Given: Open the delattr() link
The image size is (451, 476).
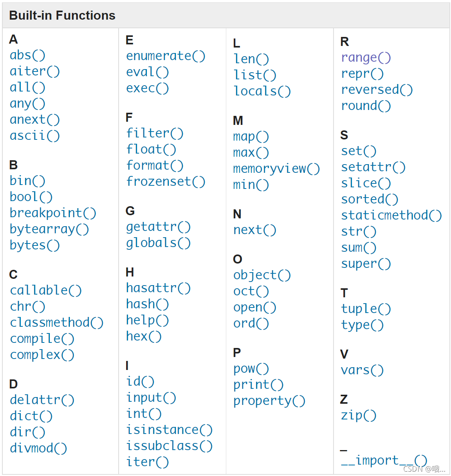Looking at the screenshot, I should click(x=42, y=400).
